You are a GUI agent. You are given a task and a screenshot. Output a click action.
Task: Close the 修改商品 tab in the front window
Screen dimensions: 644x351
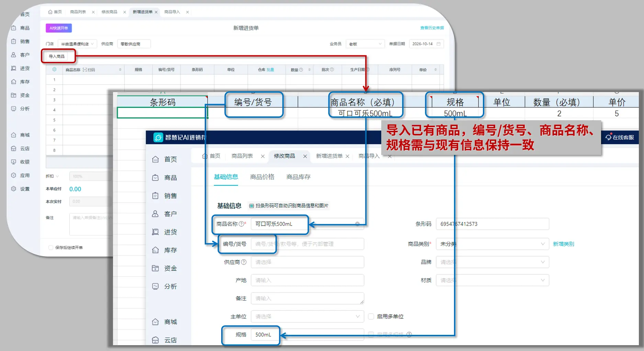click(305, 156)
